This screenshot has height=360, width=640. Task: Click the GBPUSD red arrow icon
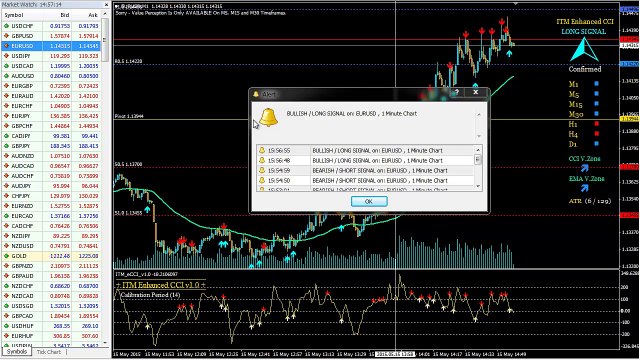[x=6, y=36]
